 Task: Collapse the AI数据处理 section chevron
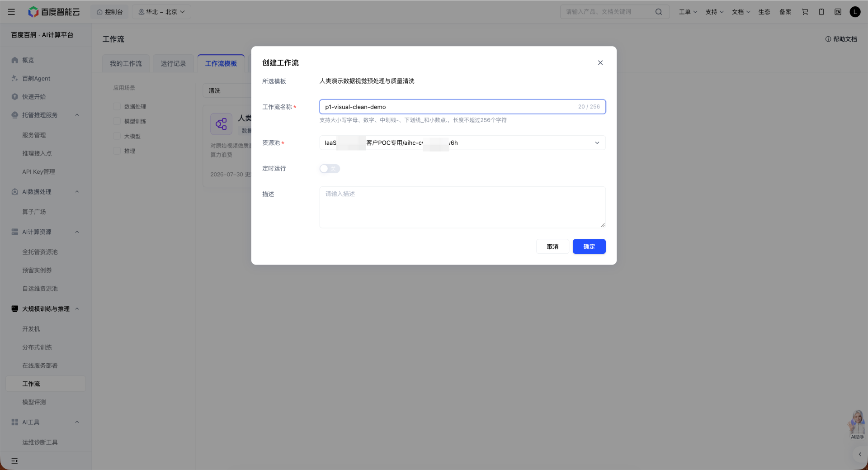tap(77, 192)
